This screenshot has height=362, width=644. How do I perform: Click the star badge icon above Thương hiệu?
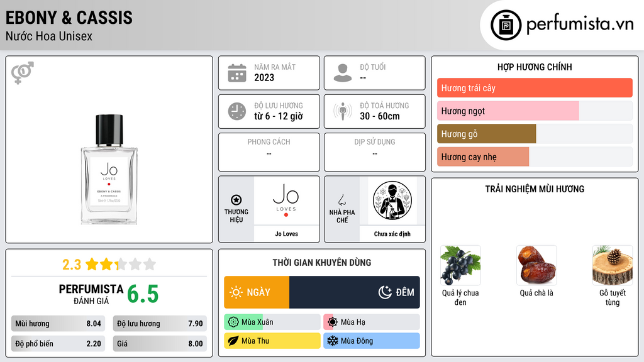click(236, 200)
